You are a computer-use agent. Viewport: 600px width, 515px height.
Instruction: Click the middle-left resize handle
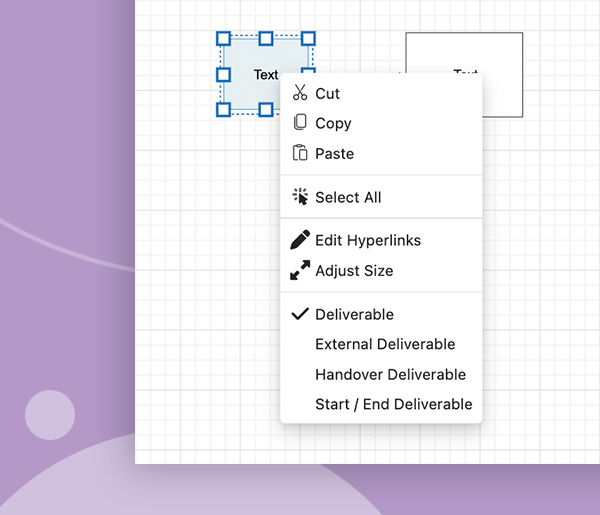223,75
